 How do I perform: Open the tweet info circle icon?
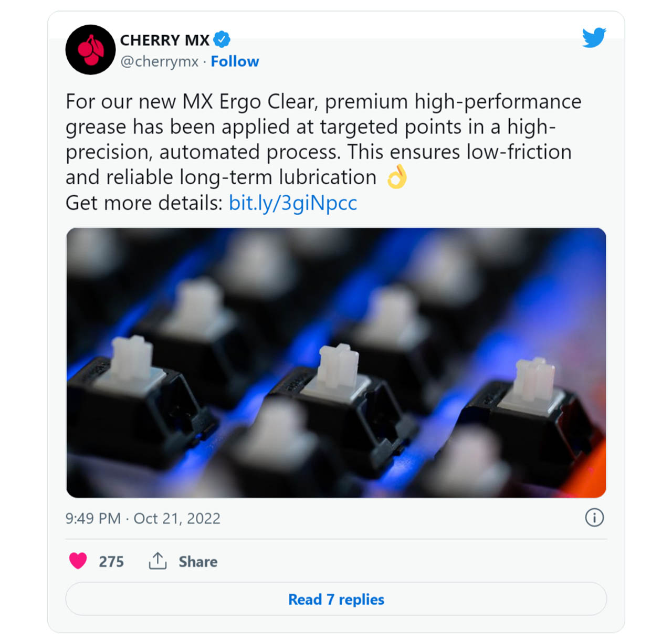point(594,518)
